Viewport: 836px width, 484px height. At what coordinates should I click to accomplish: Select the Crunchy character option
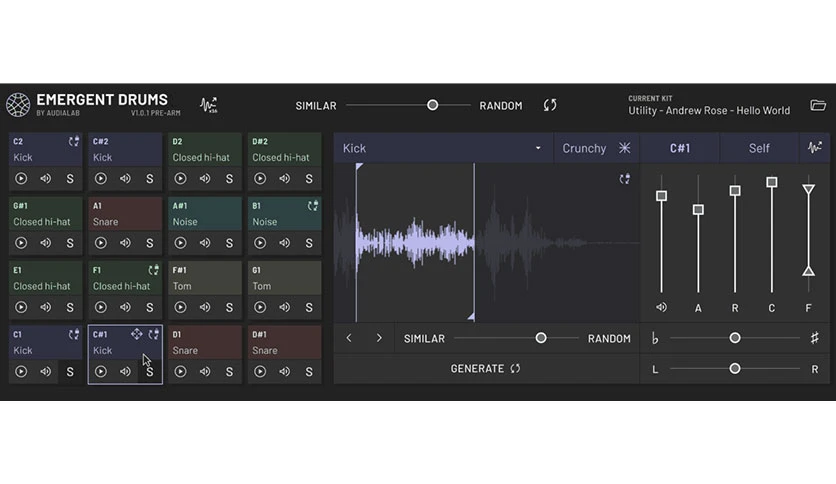coord(584,148)
